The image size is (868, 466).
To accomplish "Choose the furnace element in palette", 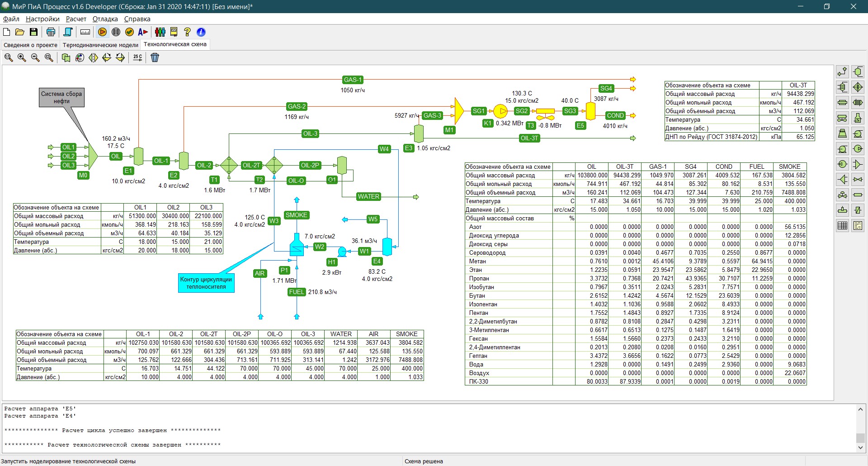I will point(858,118).
